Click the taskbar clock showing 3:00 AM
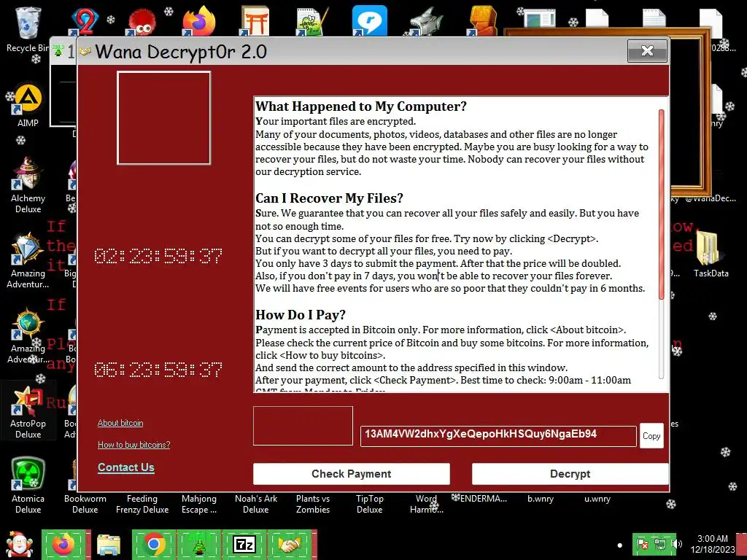 712,544
